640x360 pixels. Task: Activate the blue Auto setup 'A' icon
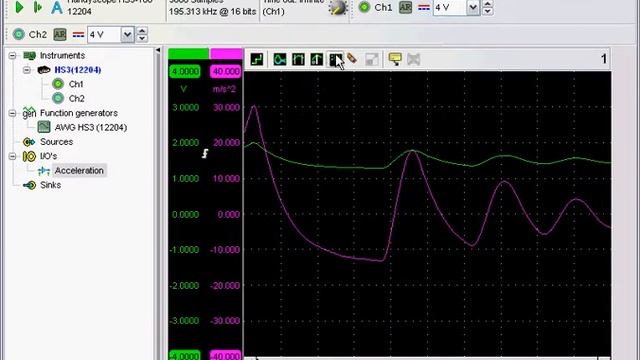click(57, 8)
